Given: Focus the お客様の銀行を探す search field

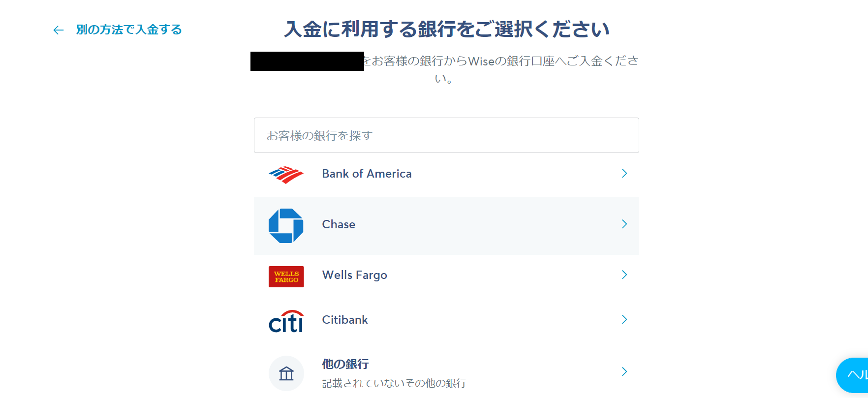Looking at the screenshot, I should tap(446, 135).
